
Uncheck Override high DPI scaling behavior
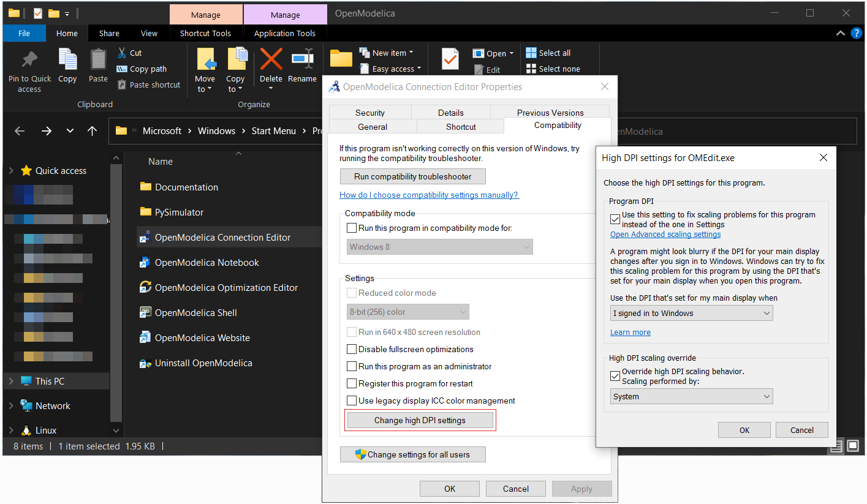click(615, 375)
